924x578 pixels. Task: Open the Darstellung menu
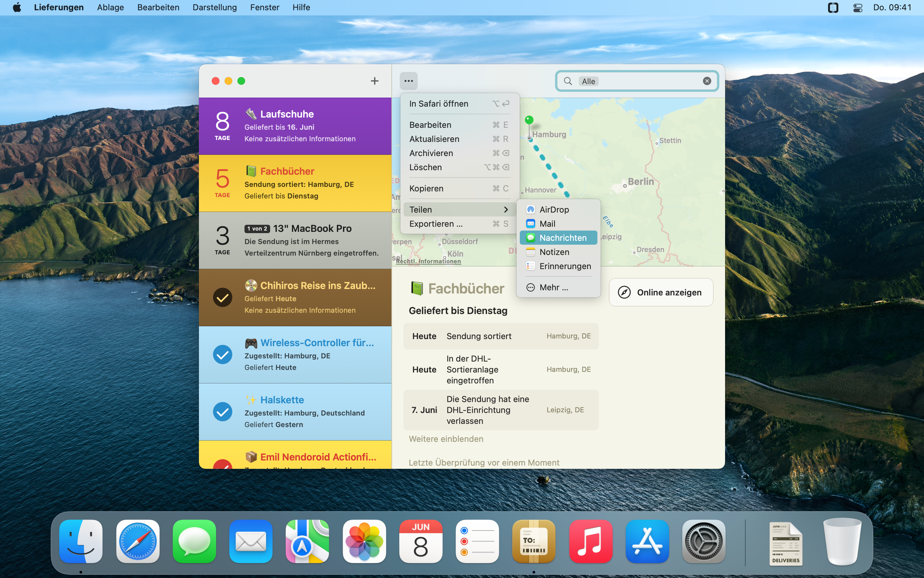click(215, 7)
